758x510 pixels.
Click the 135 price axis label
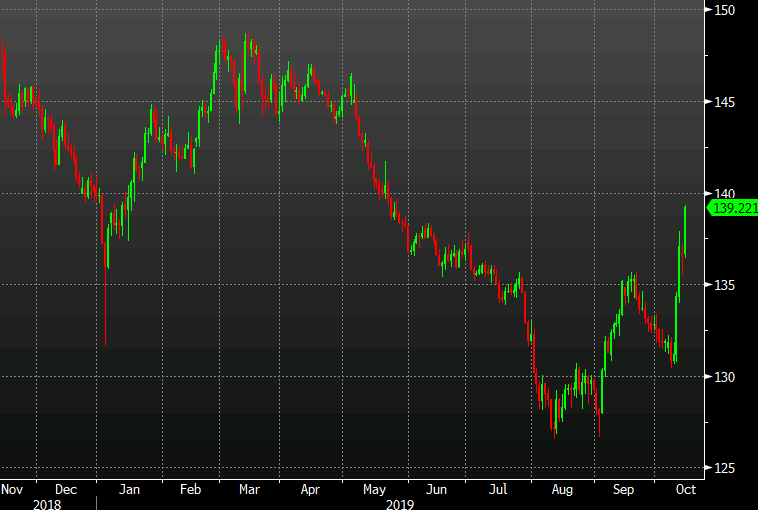click(x=725, y=285)
